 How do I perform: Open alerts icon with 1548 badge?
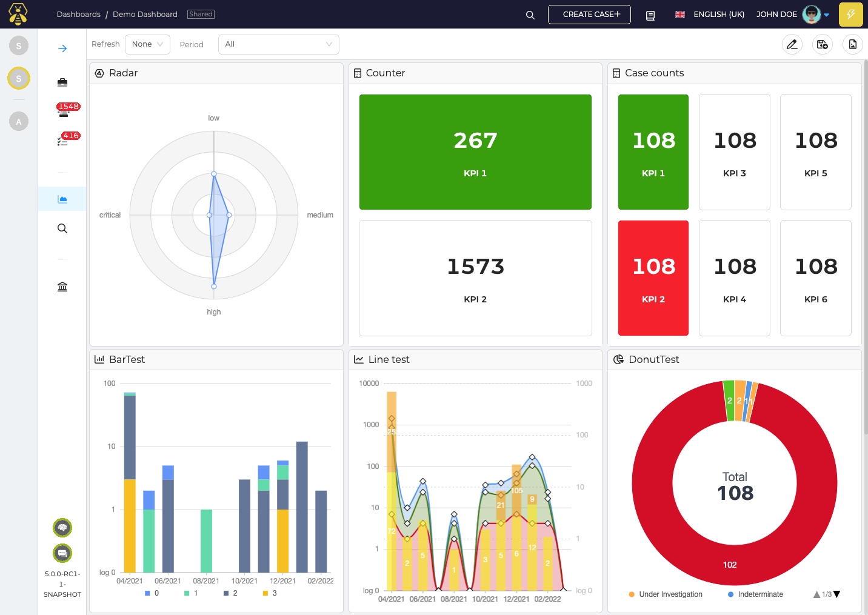point(64,111)
